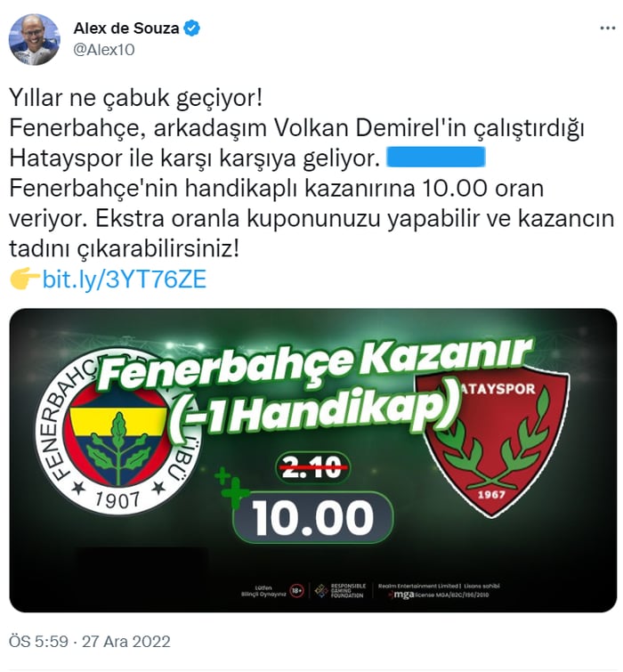623x672 pixels.
Task: Open the Fenerbahçe Kazanır banner image
Action: tap(313, 460)
